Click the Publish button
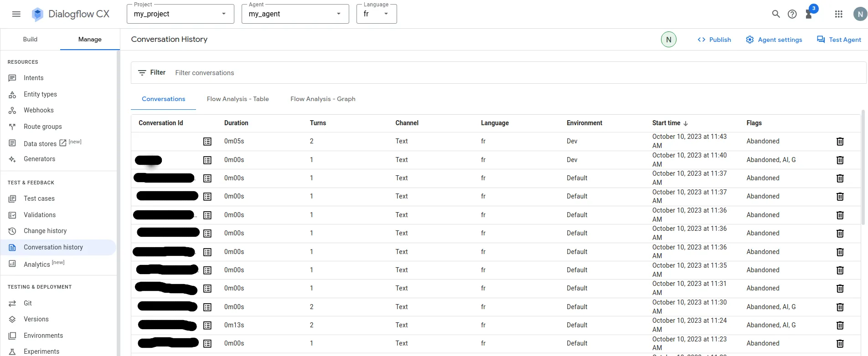 point(714,40)
